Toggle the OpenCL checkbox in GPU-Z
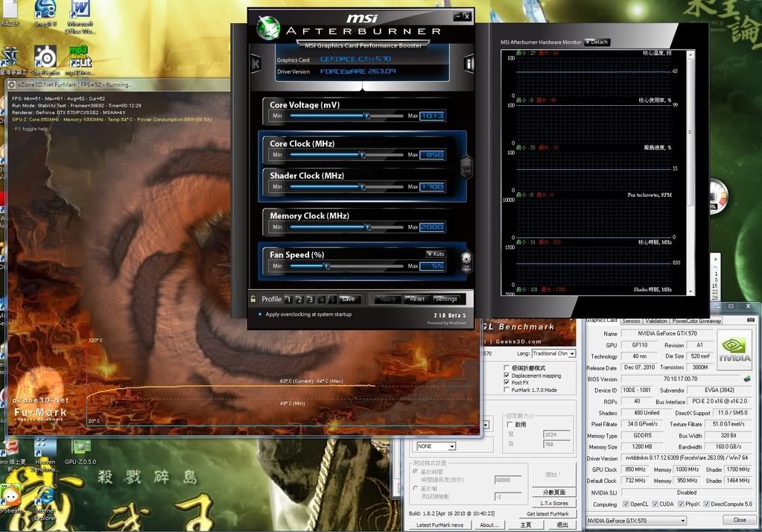762x532 pixels. point(626,504)
